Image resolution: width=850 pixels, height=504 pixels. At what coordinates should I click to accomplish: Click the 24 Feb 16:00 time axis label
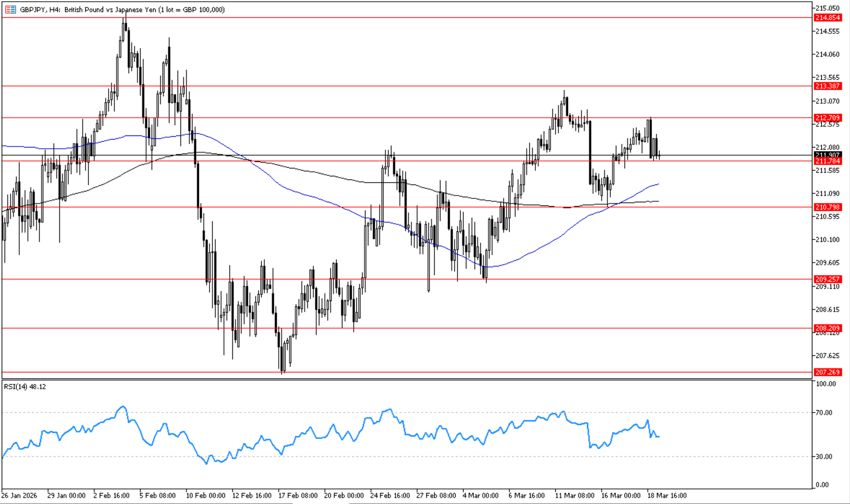(390, 495)
